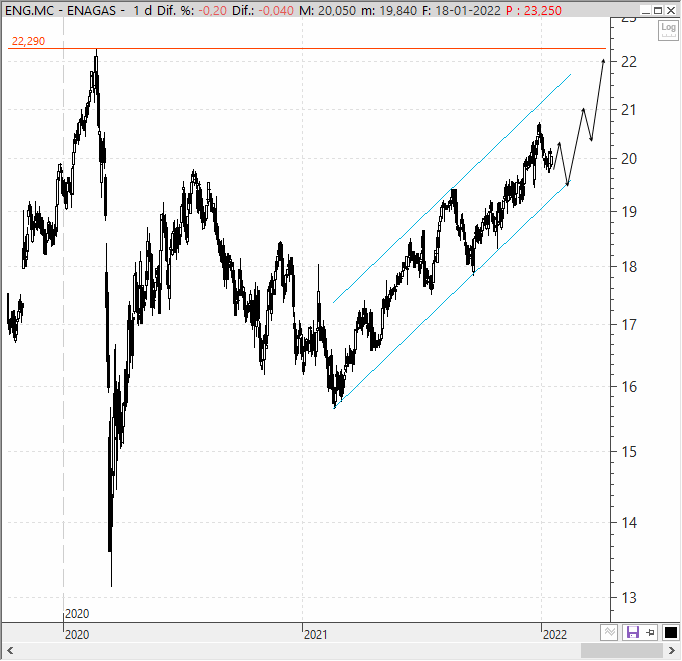Click the ENG.MC - ENAGAS title text
The image size is (682, 661).
click(x=60, y=10)
